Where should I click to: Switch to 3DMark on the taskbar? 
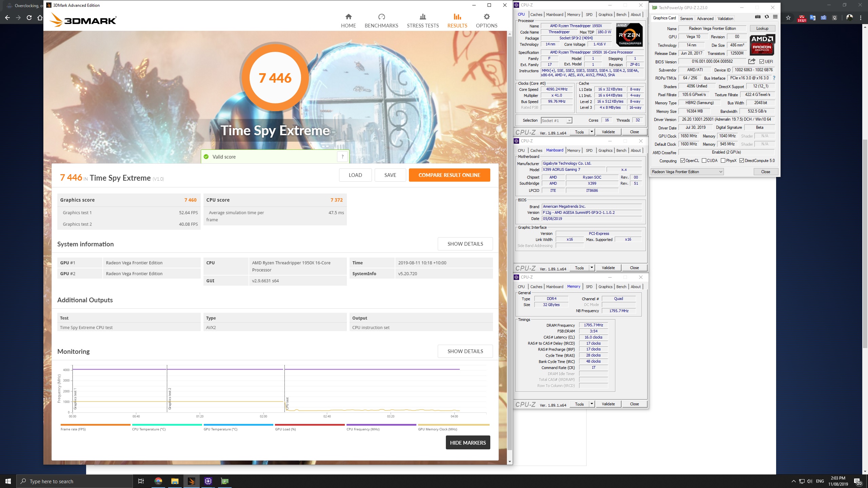pos(191,481)
